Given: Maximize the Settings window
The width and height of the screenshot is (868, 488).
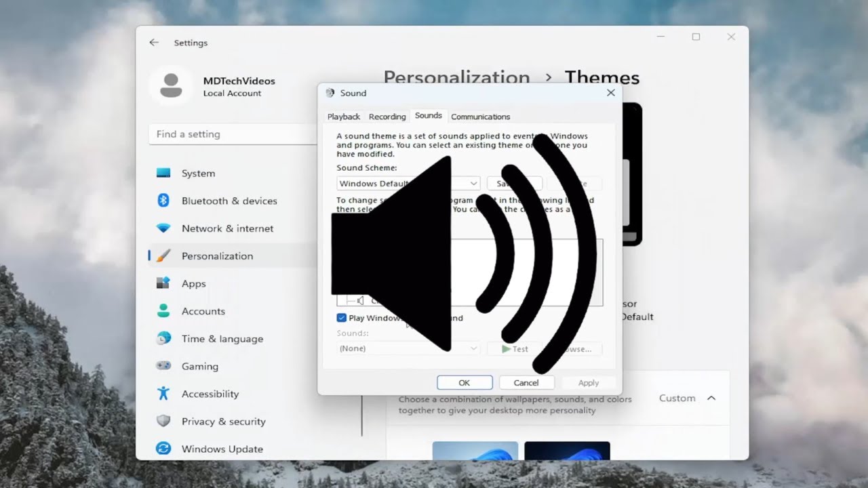Looking at the screenshot, I should (696, 37).
